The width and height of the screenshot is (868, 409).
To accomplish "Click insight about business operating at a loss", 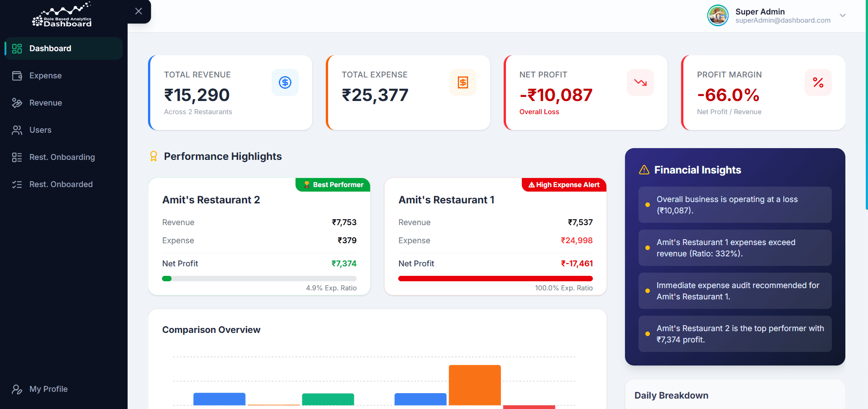I will [735, 205].
